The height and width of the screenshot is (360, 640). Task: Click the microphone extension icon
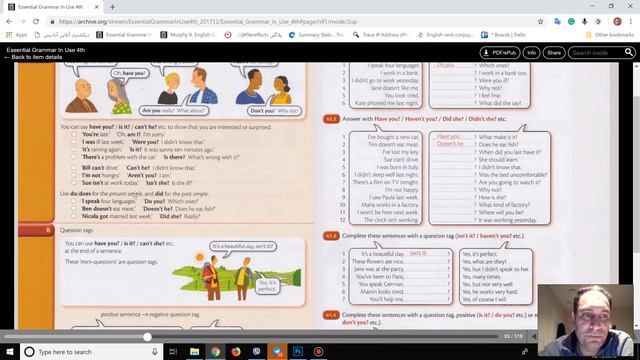pyautogui.click(x=584, y=22)
